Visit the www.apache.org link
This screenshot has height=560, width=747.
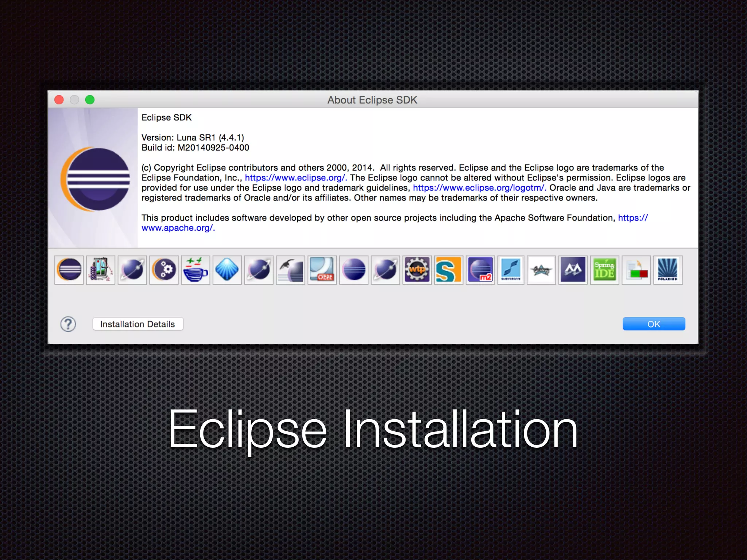click(178, 228)
